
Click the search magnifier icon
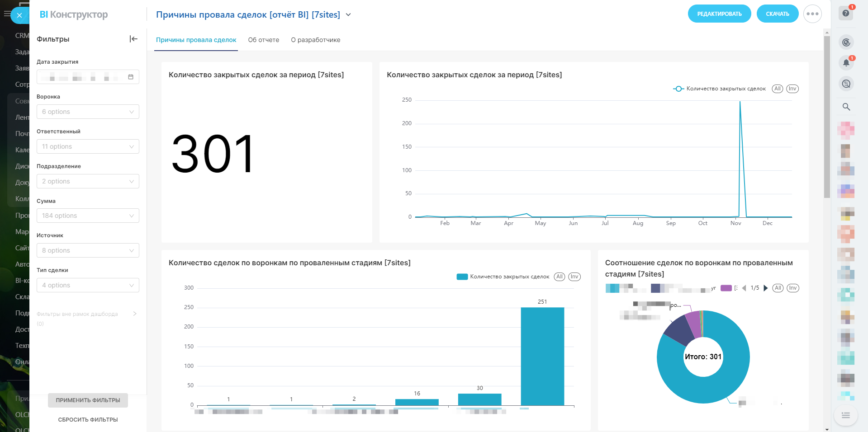pyautogui.click(x=846, y=107)
